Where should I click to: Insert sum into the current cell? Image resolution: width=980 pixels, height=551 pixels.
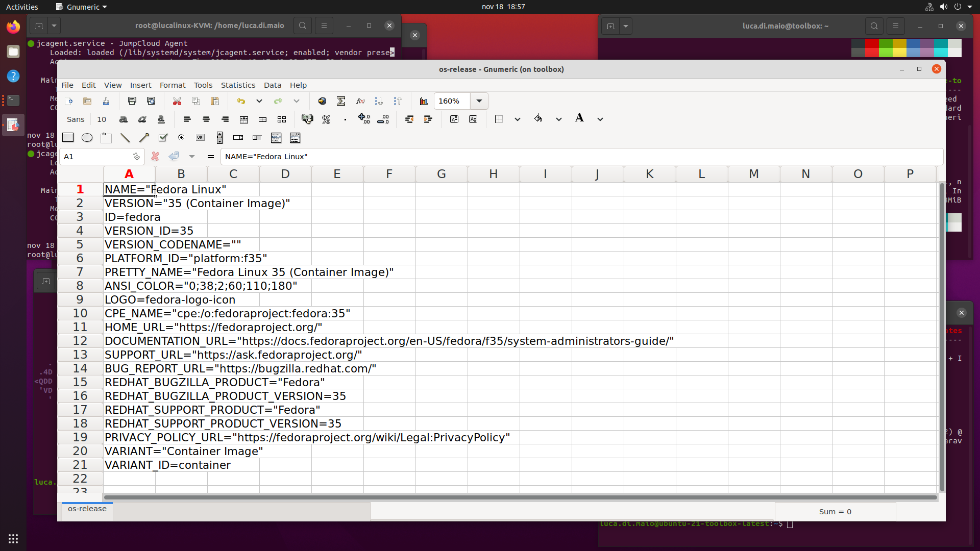click(341, 101)
